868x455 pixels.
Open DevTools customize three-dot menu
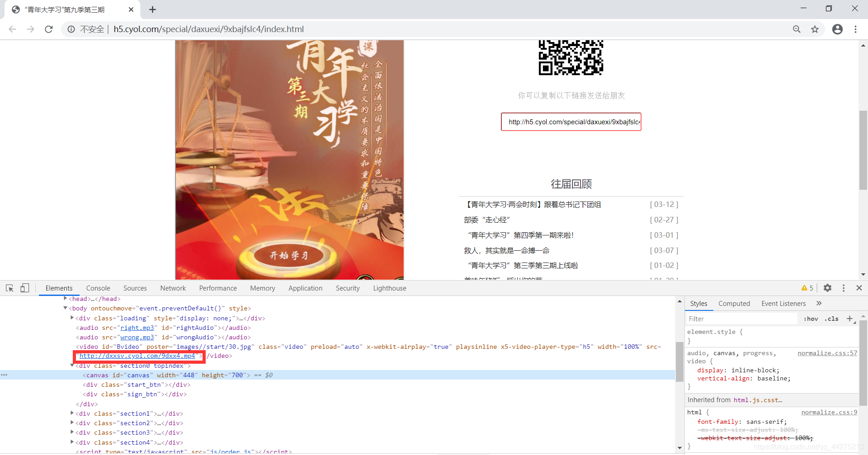pyautogui.click(x=844, y=288)
